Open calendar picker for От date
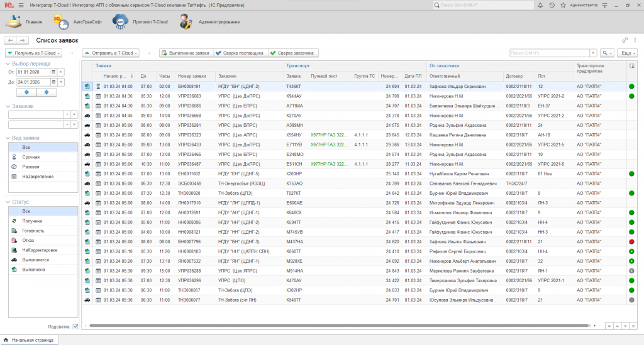644x345 pixels. pyautogui.click(x=53, y=72)
